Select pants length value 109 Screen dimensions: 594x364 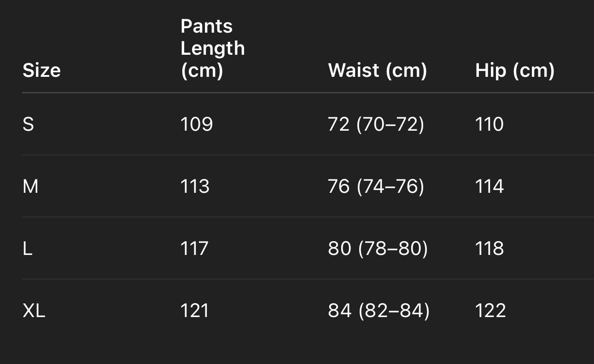click(x=196, y=124)
